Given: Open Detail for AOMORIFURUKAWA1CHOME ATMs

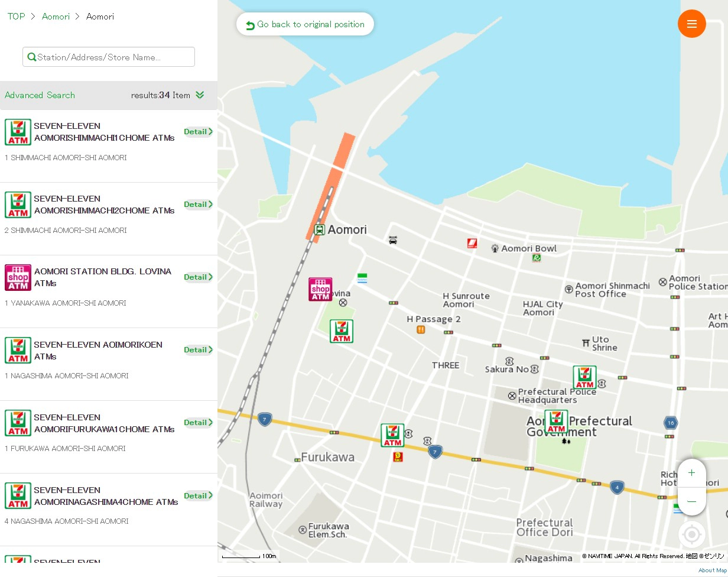Looking at the screenshot, I should 199,423.
